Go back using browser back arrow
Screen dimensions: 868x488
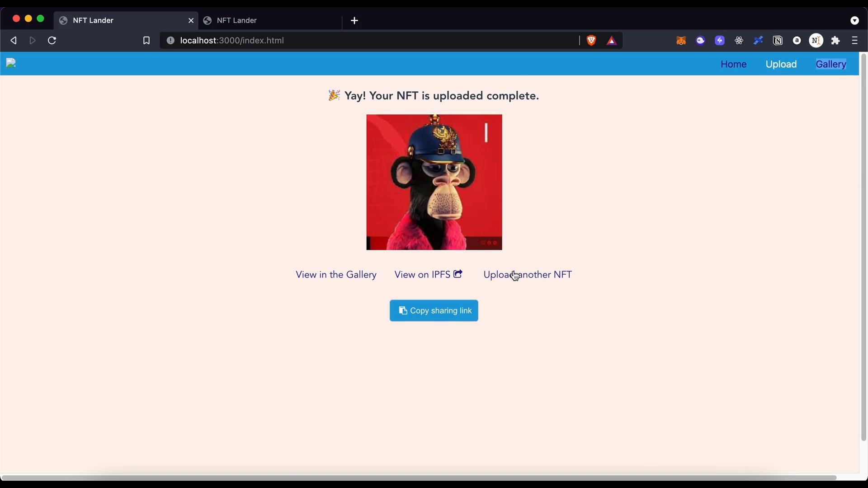tap(14, 41)
